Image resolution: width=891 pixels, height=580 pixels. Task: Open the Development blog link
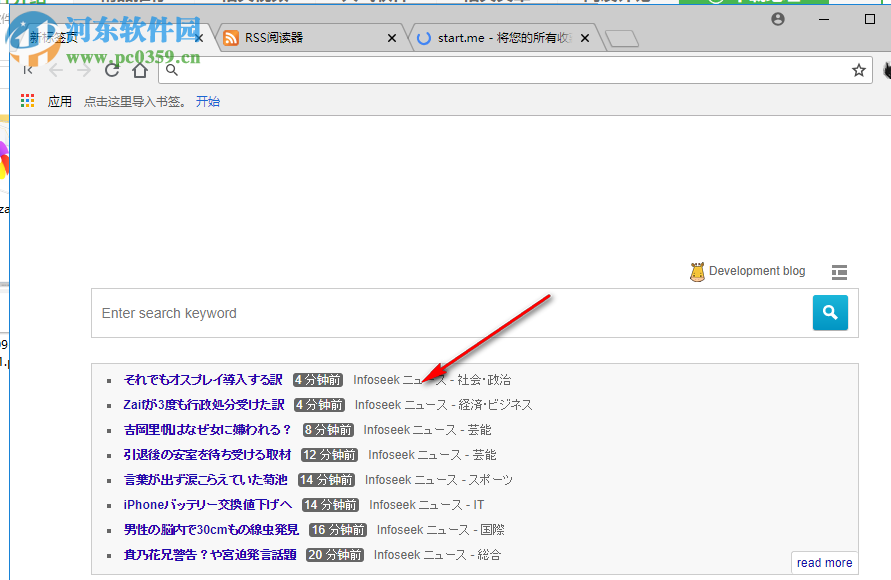tap(756, 270)
